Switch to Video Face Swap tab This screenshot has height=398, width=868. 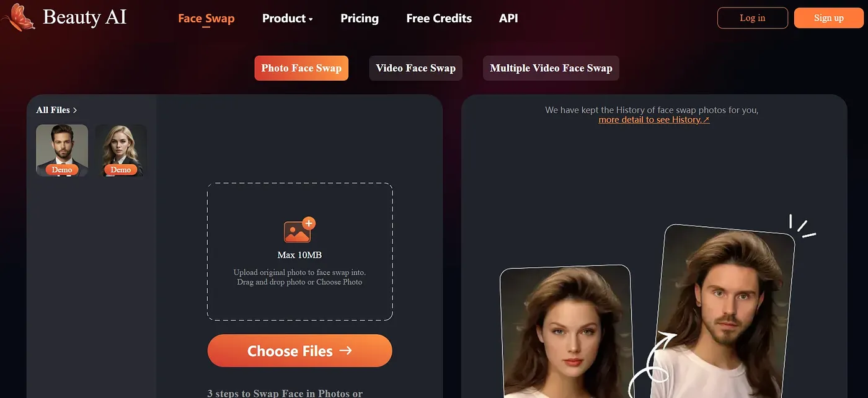[415, 68]
